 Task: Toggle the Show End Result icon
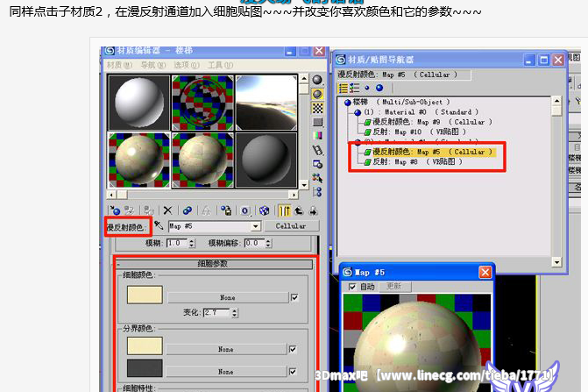click(x=284, y=210)
